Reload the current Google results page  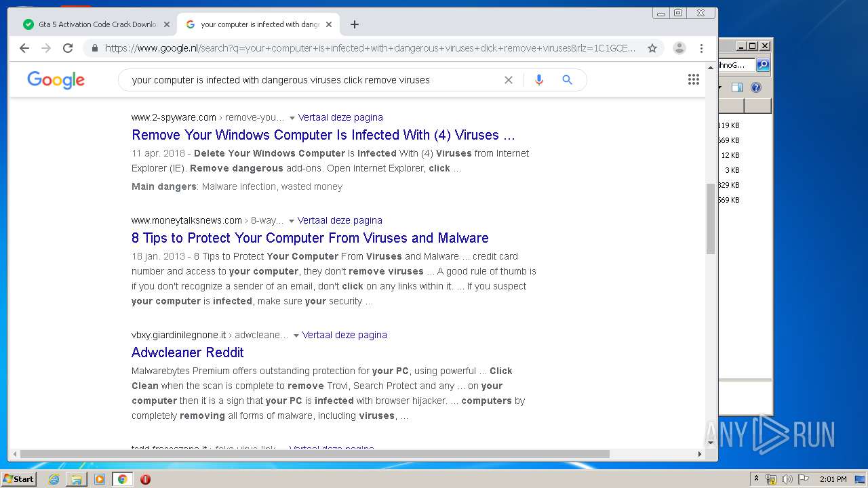pyautogui.click(x=68, y=48)
